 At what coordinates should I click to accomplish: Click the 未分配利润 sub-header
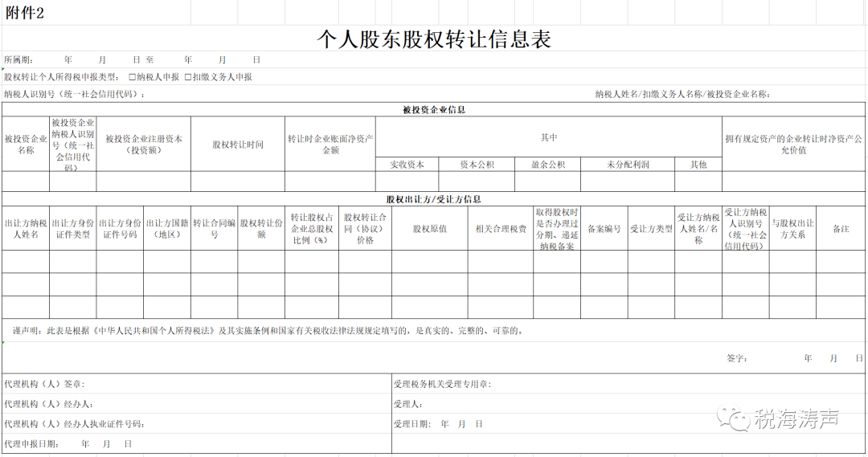[x=627, y=165]
